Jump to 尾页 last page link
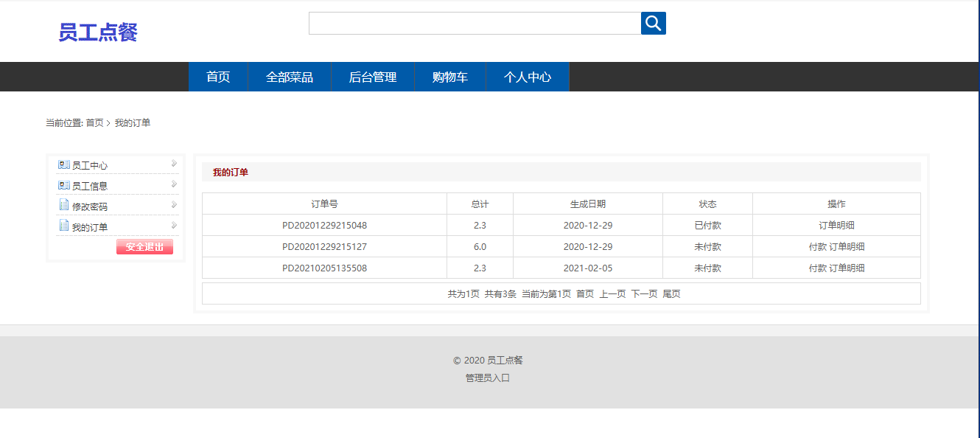This screenshot has height=438, width=980. (x=671, y=293)
